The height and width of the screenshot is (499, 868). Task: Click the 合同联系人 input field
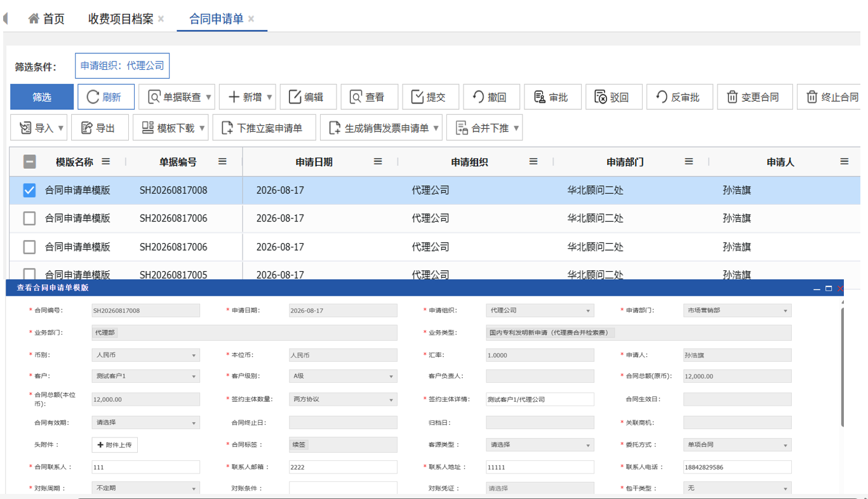[146, 467]
